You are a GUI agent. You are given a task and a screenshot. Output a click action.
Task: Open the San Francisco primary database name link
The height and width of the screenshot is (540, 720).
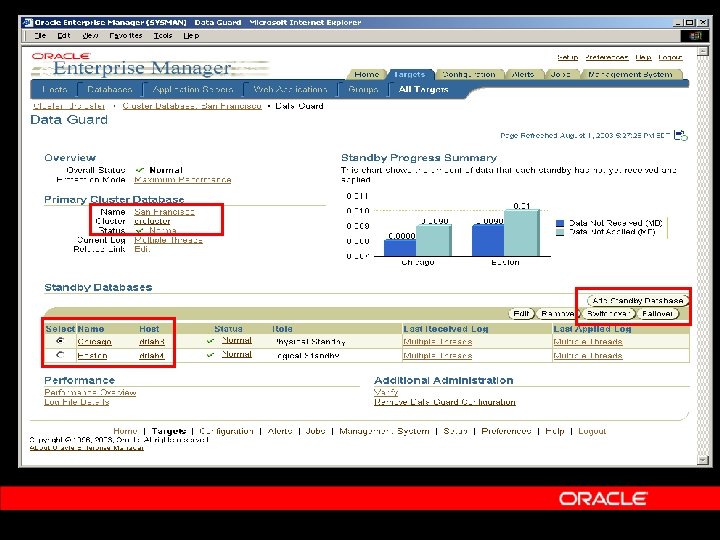pyautogui.click(x=164, y=212)
